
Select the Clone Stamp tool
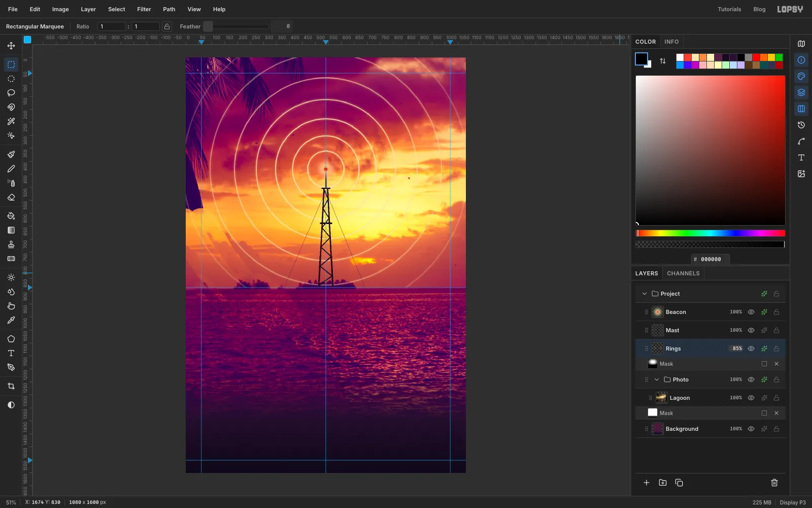11,244
